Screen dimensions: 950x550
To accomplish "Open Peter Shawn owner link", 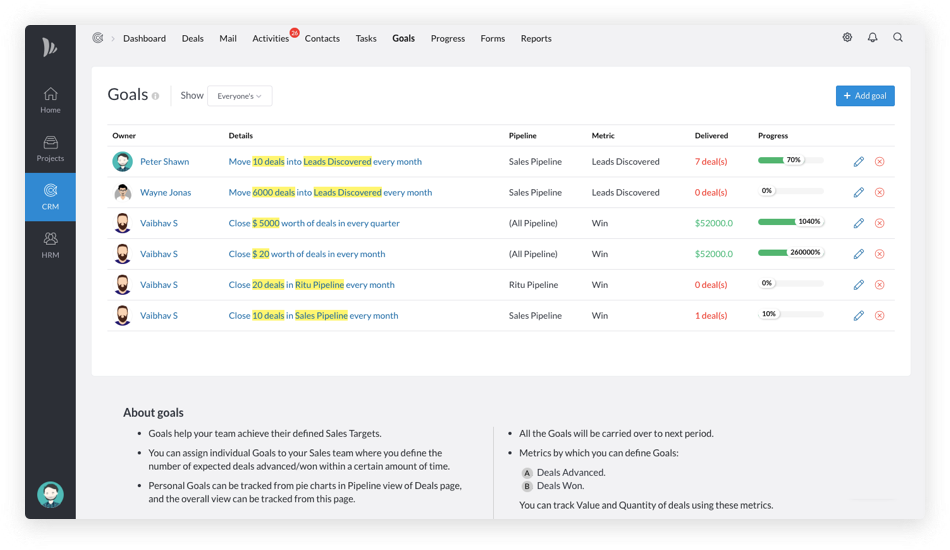I will [x=164, y=162].
